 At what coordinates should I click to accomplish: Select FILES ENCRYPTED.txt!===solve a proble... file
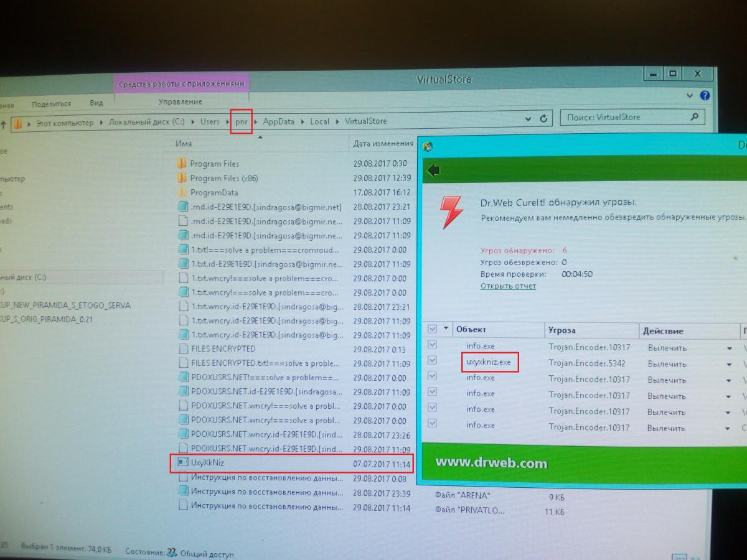[x=267, y=363]
